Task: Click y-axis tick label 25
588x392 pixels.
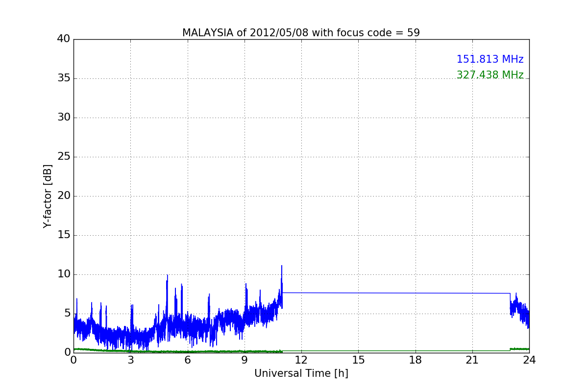Action: click(x=64, y=157)
